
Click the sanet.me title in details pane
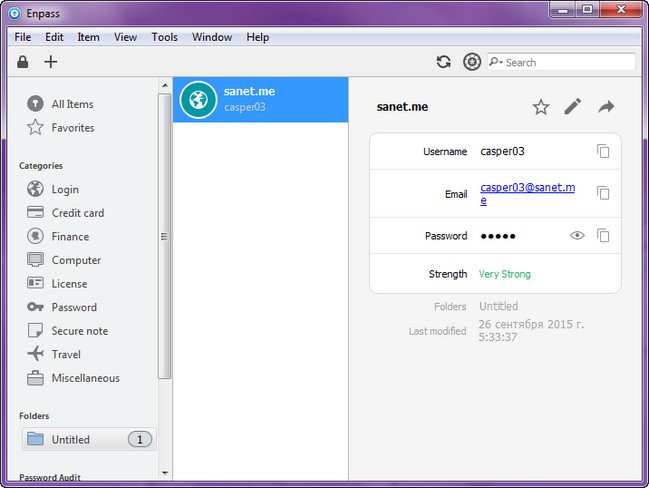pos(402,107)
